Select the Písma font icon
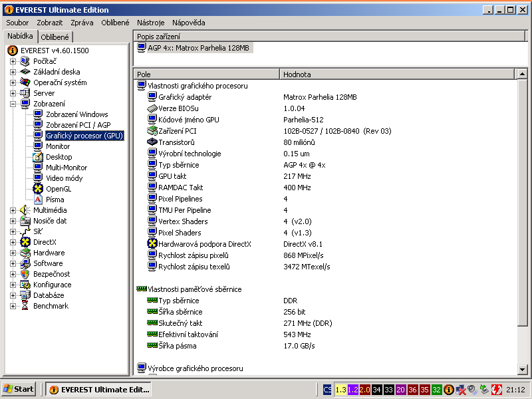This screenshot has height=399, width=532. [38, 199]
